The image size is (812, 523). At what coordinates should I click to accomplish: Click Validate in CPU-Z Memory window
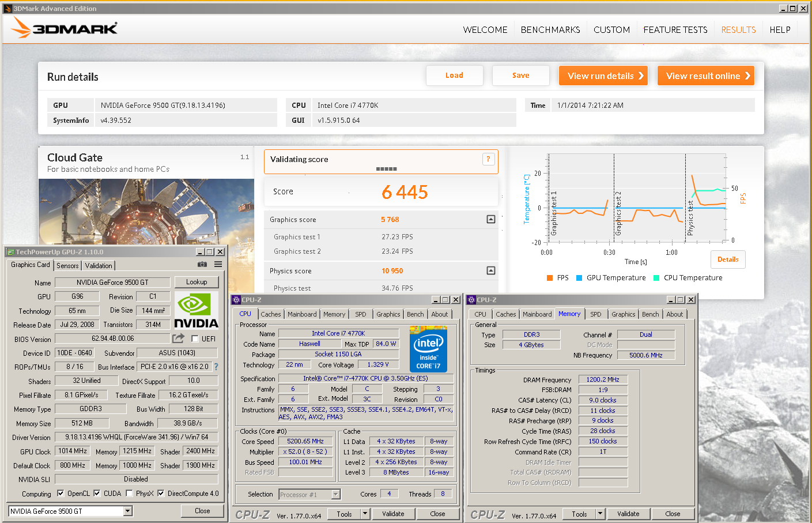628,514
